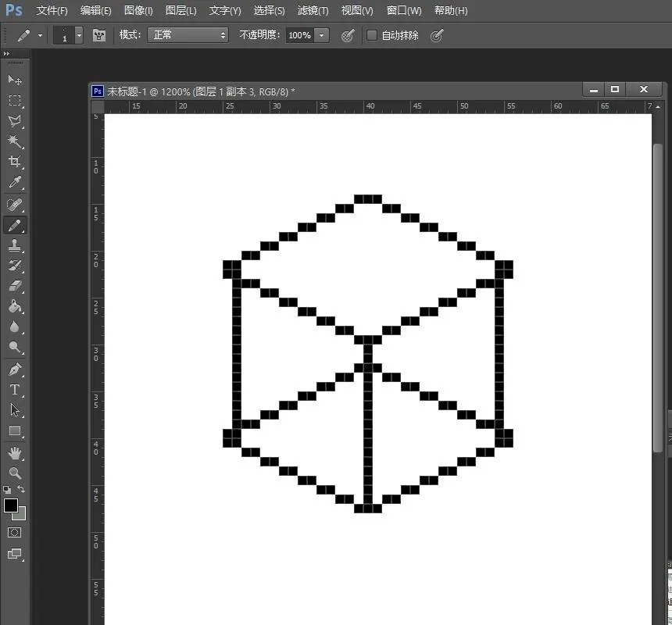Choose the Clone Stamp tool
The width and height of the screenshot is (672, 625).
pos(15,245)
